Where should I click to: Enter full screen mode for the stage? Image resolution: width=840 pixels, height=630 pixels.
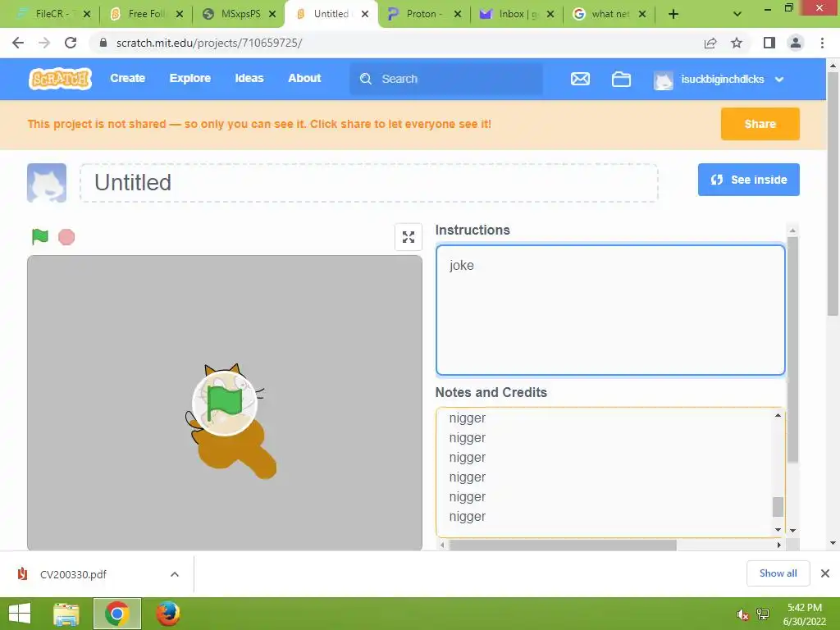tap(409, 237)
